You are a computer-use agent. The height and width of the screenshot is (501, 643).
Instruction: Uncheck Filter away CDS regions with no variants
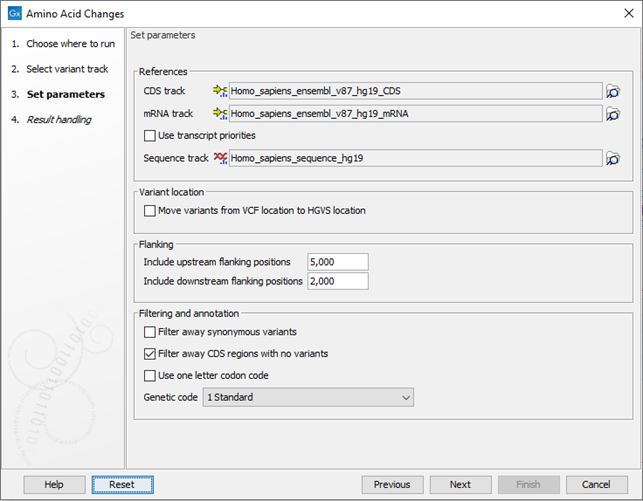coord(150,354)
